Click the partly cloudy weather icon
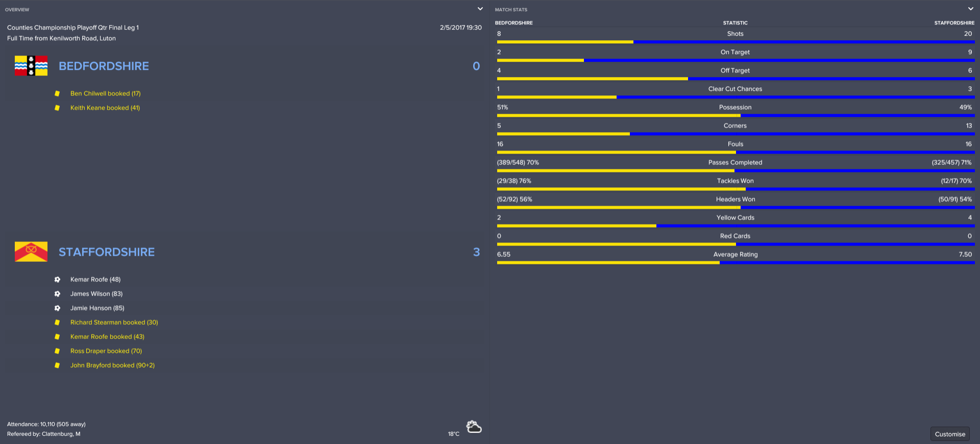 [474, 427]
